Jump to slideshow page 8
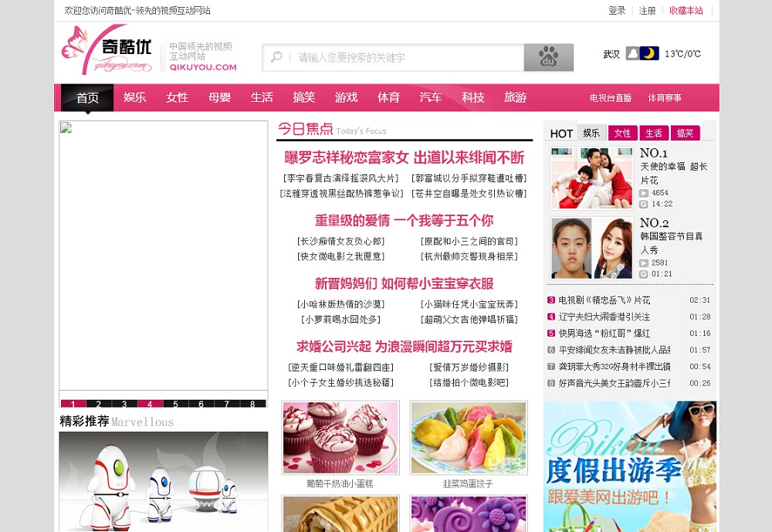The image size is (772, 532). 252,403
